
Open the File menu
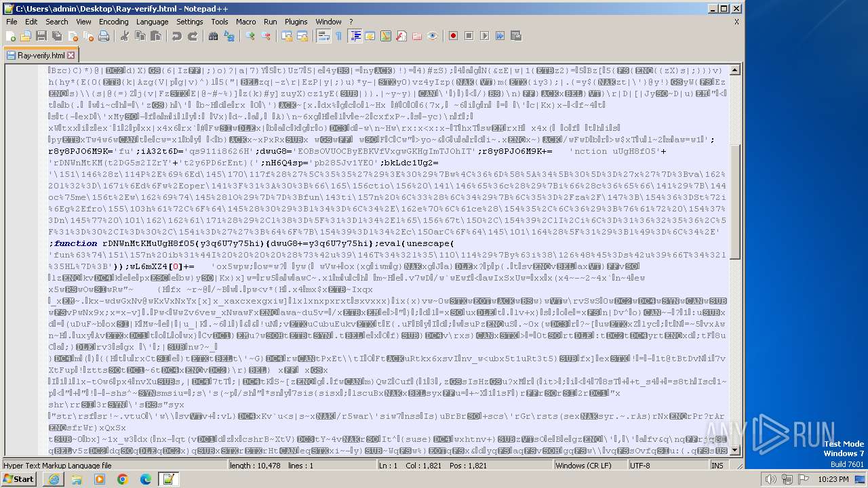[x=12, y=22]
